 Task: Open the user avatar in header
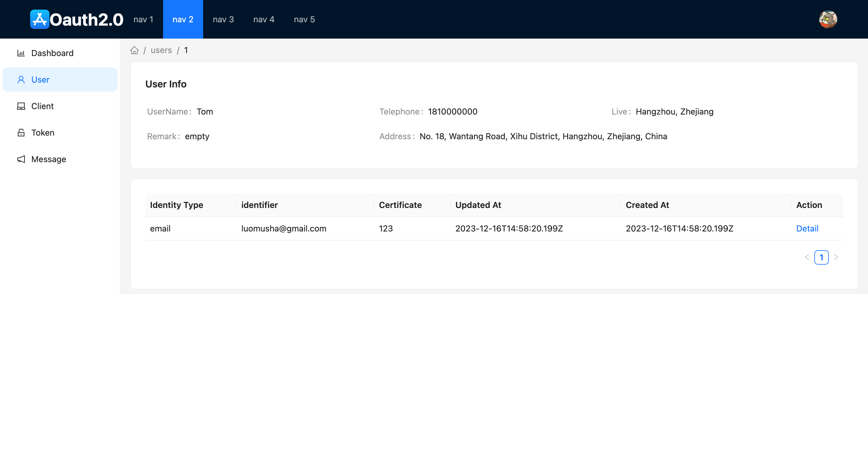point(828,19)
